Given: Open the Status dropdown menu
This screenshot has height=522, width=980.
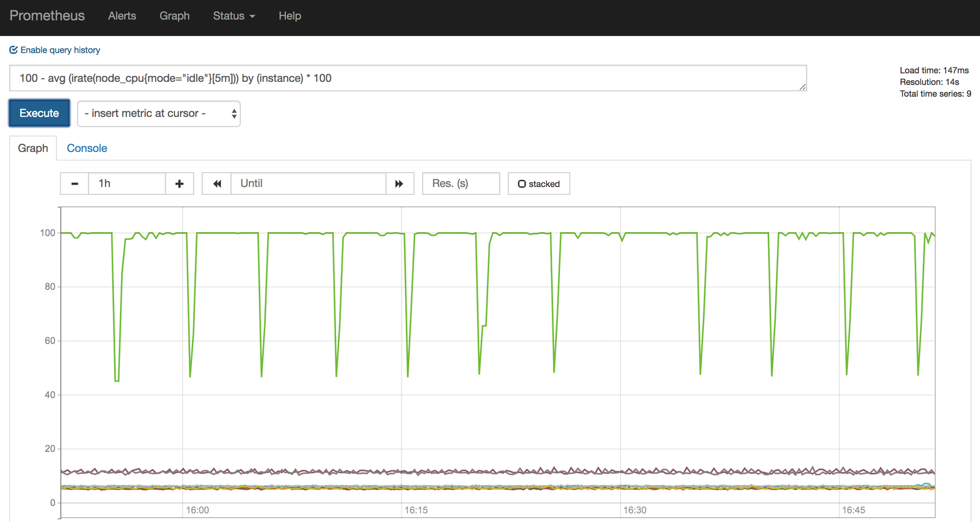Looking at the screenshot, I should click(x=234, y=16).
